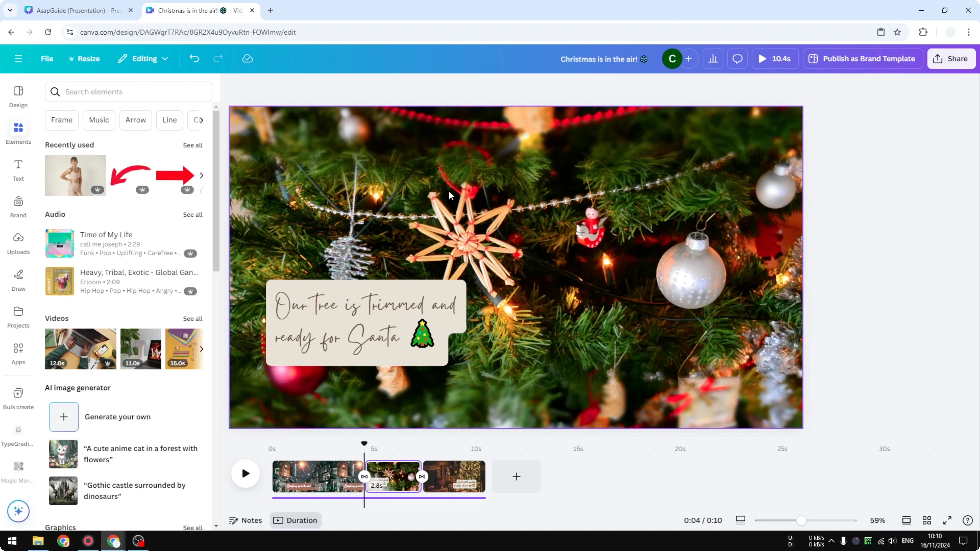The height and width of the screenshot is (551, 980).
Task: Expand more videos with the chevron
Action: click(202, 348)
